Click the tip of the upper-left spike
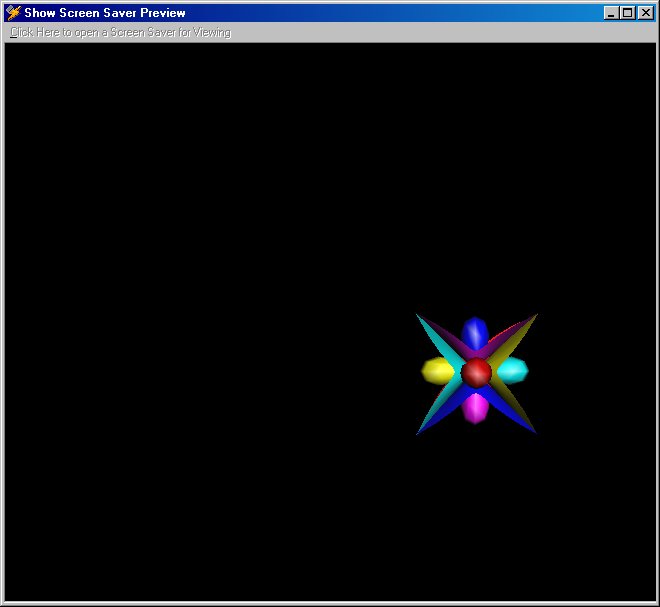Viewport: 660px width, 607px height. coord(418,316)
